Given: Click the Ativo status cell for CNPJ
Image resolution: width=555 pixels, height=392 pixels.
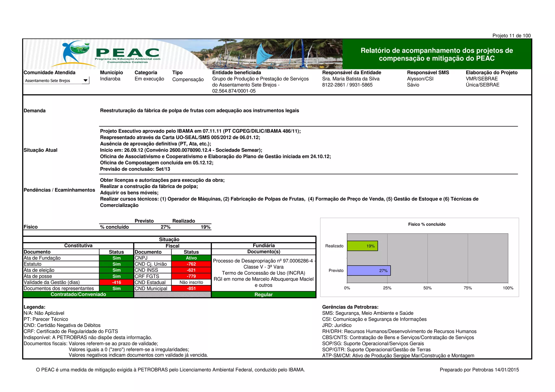Looking at the screenshot, I should [191, 258].
